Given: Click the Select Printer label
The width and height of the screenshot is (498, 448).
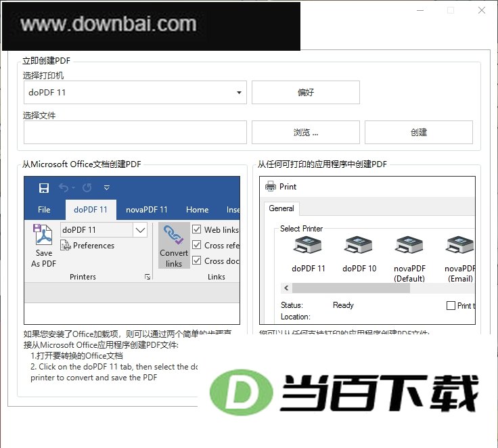Looking at the screenshot, I should [x=301, y=229].
